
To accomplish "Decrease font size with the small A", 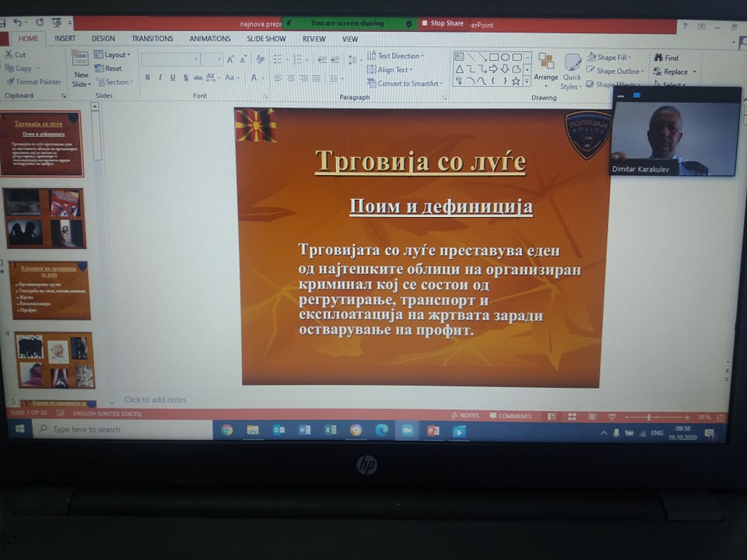I will point(243,60).
